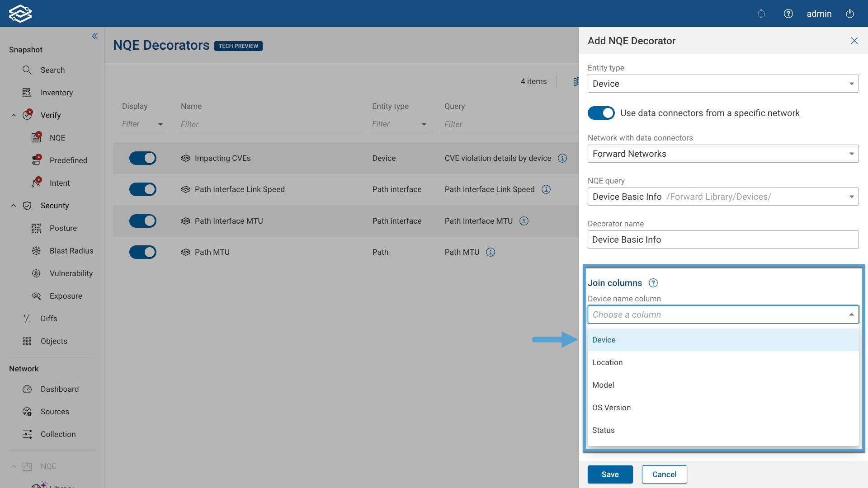Click the Cancel button
This screenshot has height=488, width=868.
(664, 474)
